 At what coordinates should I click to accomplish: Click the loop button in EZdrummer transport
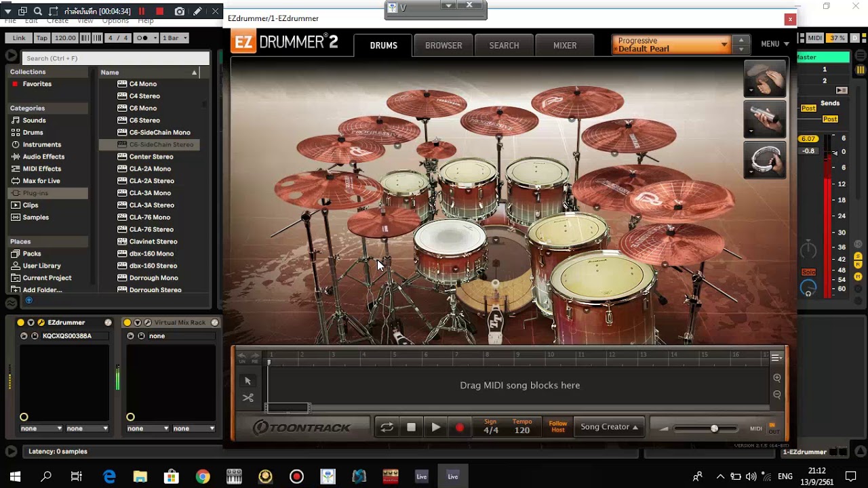[387, 427]
